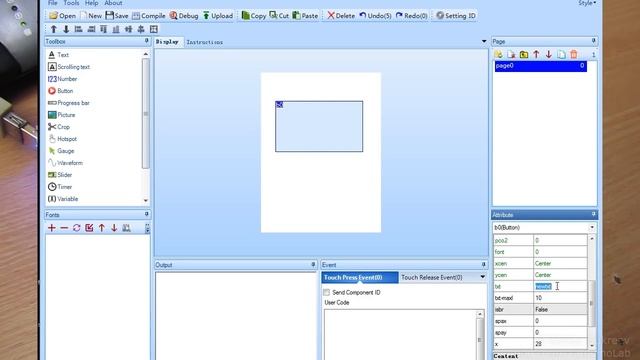Switch to Touch Release Event tab

[x=432, y=277]
